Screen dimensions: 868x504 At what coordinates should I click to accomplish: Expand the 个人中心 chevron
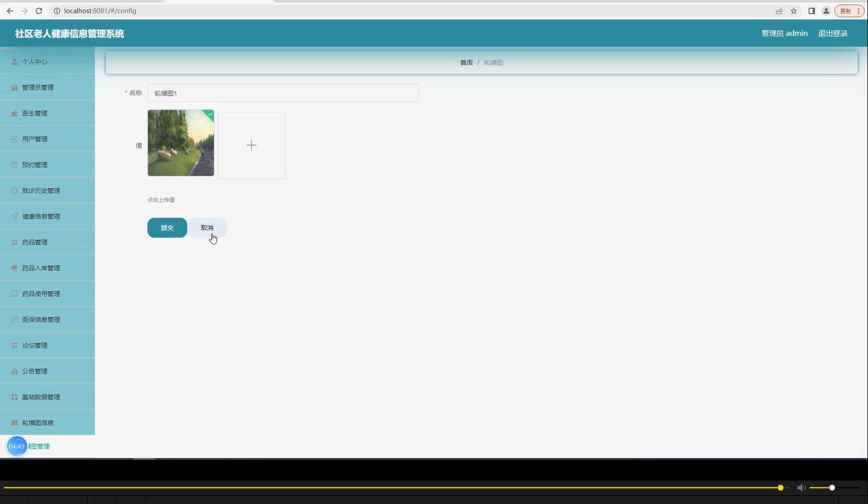(84, 62)
